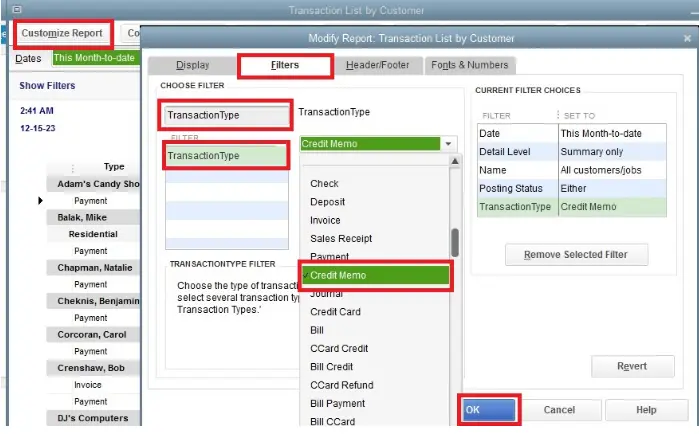Close the Modify Report dialog
The width and height of the screenshot is (699, 434).
(687, 38)
